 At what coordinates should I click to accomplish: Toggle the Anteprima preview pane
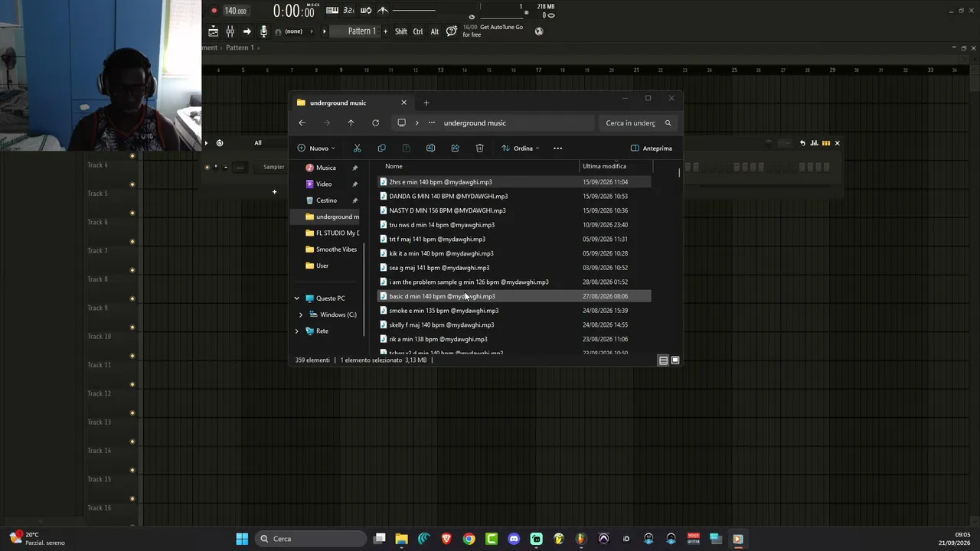coord(652,148)
